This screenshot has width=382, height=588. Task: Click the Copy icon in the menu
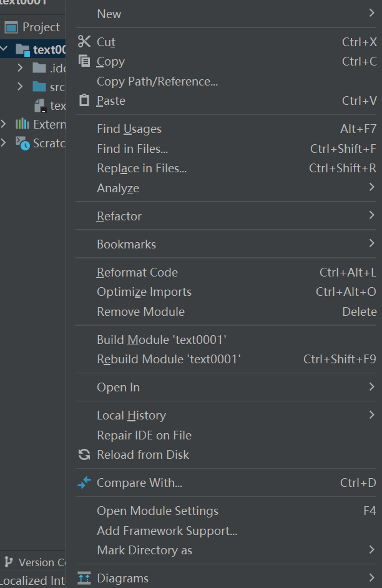[x=84, y=61]
